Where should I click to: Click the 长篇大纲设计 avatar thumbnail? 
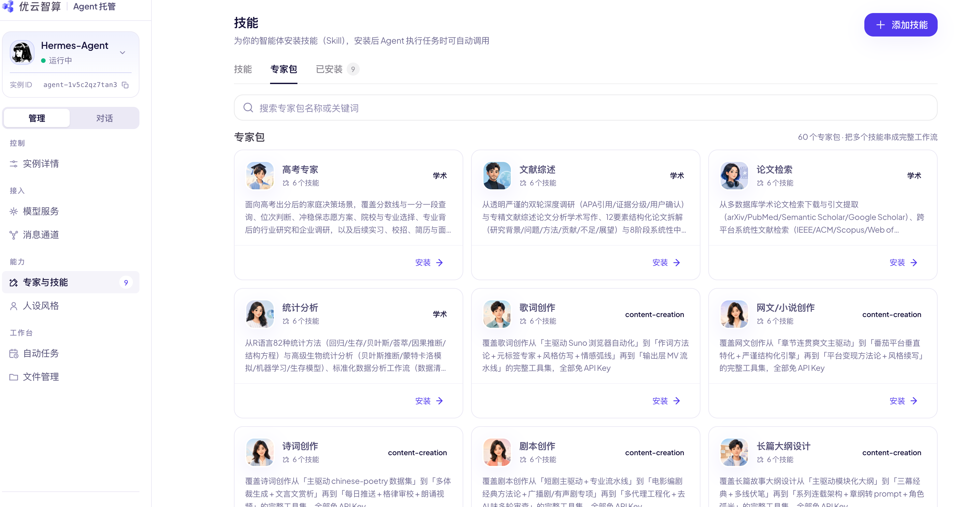click(x=734, y=452)
